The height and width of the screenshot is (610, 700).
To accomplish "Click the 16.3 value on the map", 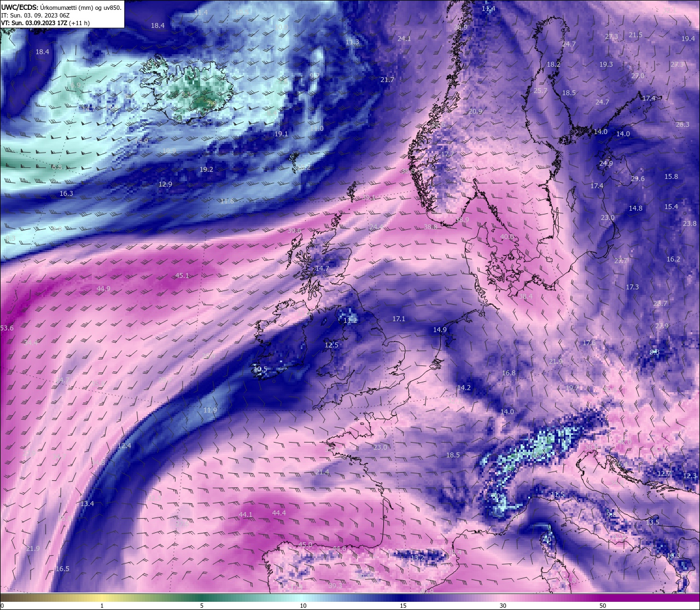I will click(66, 194).
